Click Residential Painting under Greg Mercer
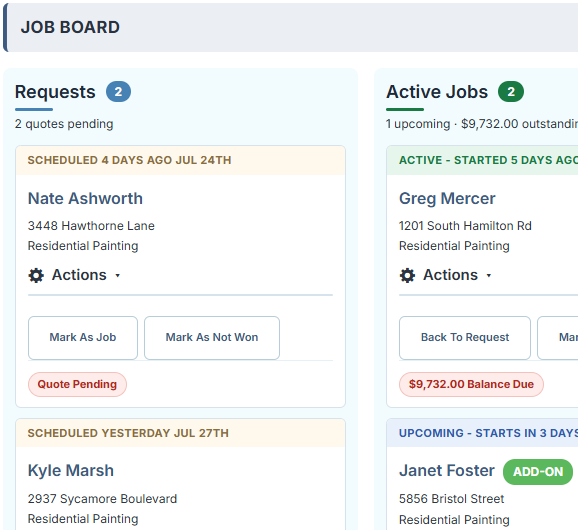This screenshot has width=578, height=530. pos(454,246)
